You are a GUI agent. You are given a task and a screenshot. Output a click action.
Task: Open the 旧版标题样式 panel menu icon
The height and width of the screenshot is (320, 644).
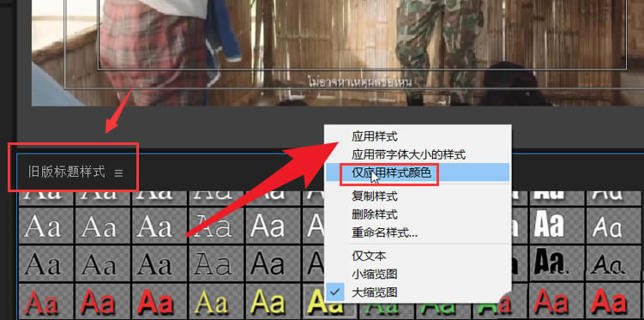click(x=118, y=173)
